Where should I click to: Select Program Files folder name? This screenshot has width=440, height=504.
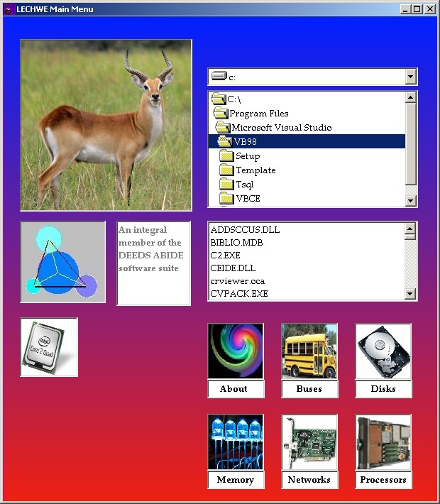coord(259,114)
